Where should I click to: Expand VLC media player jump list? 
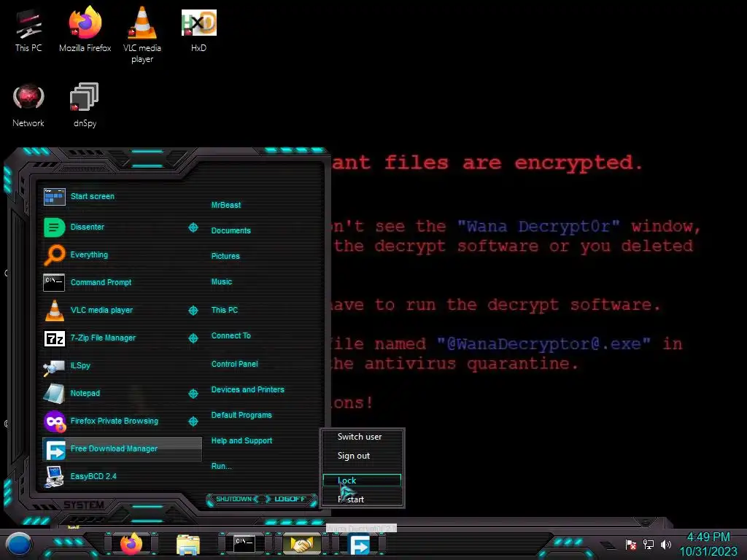coord(193,311)
